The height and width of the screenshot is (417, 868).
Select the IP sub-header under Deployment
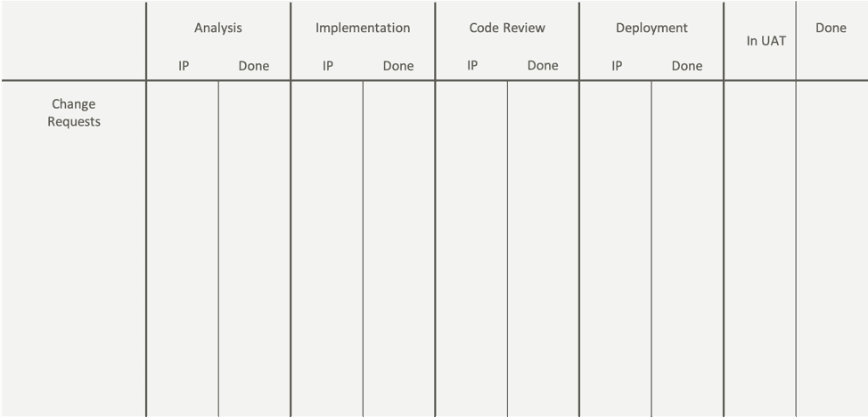point(617,66)
